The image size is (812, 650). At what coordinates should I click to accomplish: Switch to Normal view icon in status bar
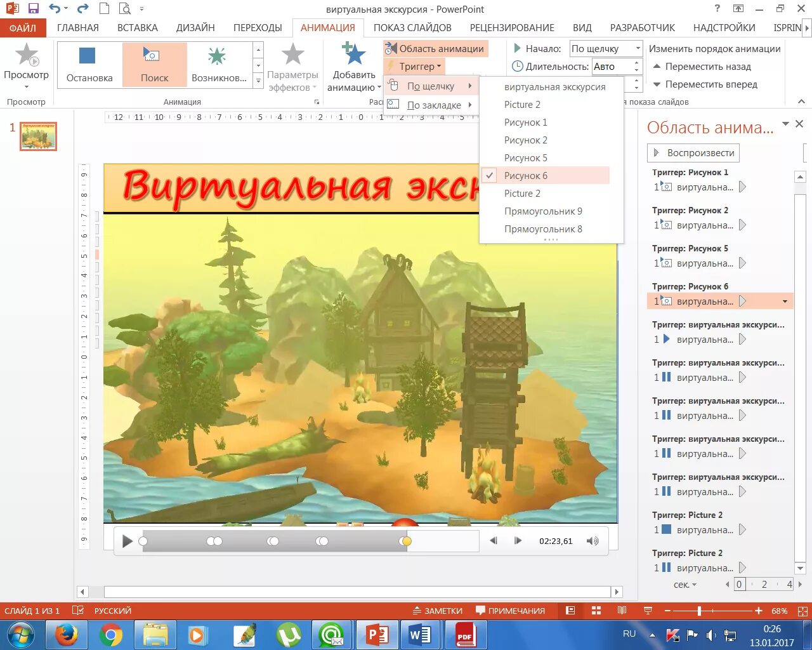click(x=570, y=611)
